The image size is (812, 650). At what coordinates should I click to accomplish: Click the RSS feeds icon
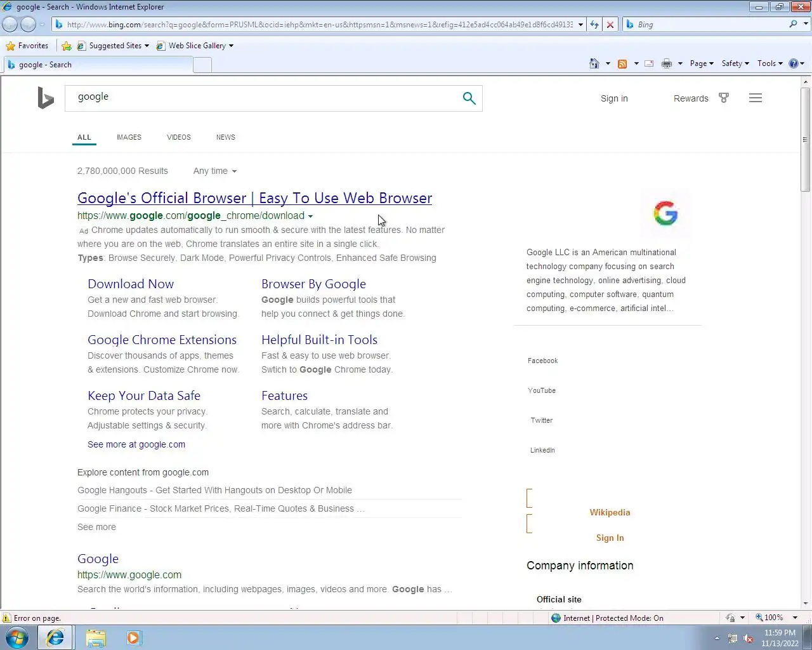[622, 63]
